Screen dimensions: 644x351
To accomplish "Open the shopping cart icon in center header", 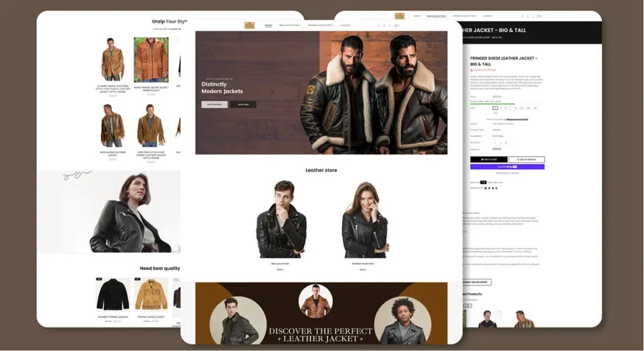I will click(396, 26).
